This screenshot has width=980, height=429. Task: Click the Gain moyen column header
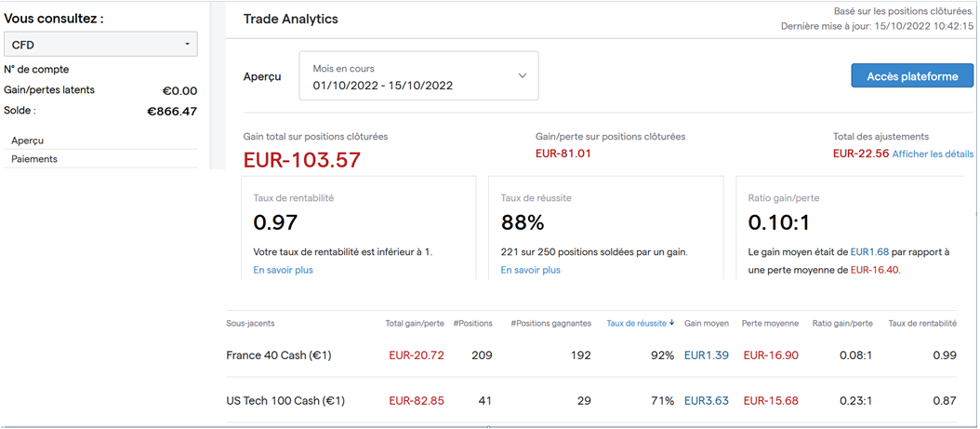706,324
